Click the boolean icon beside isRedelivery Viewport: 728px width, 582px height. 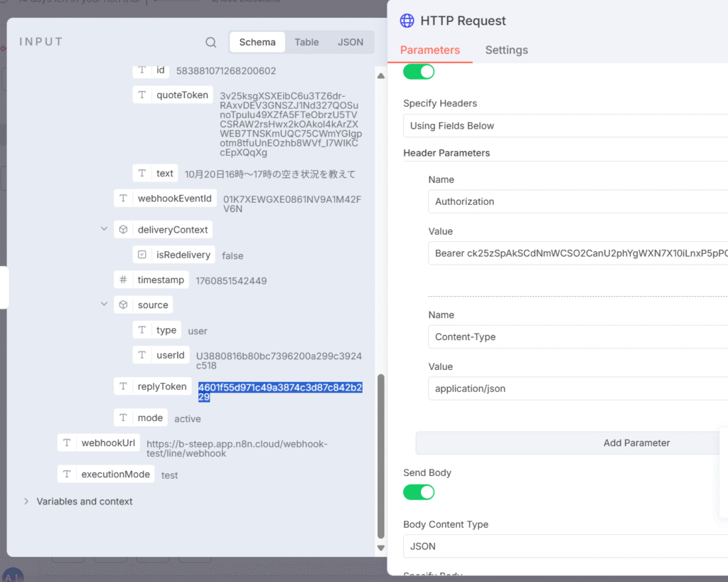[x=142, y=255]
